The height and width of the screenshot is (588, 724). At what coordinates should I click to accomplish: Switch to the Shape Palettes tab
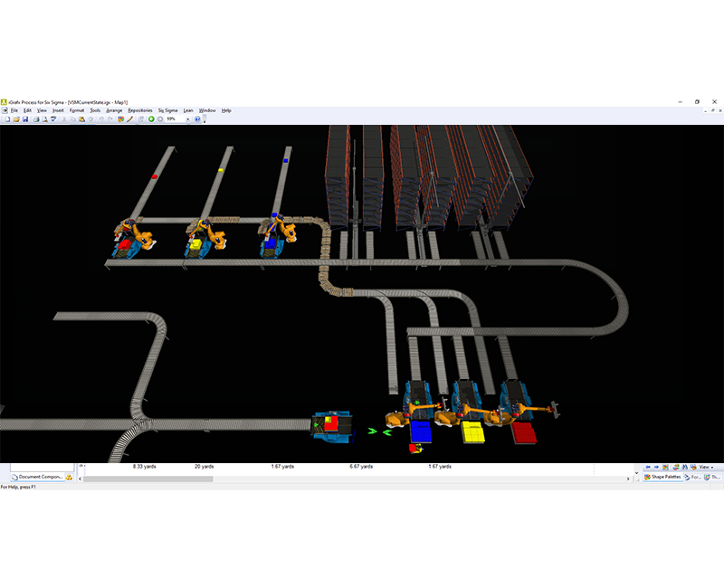point(663,477)
